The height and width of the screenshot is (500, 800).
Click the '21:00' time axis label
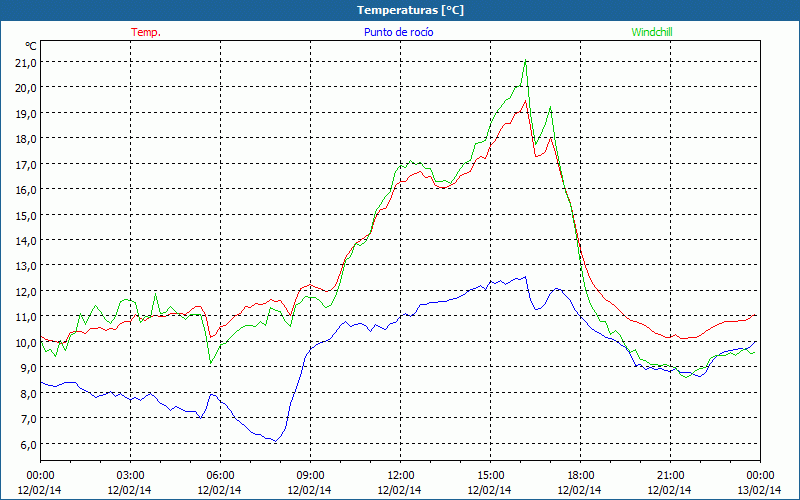(x=670, y=476)
